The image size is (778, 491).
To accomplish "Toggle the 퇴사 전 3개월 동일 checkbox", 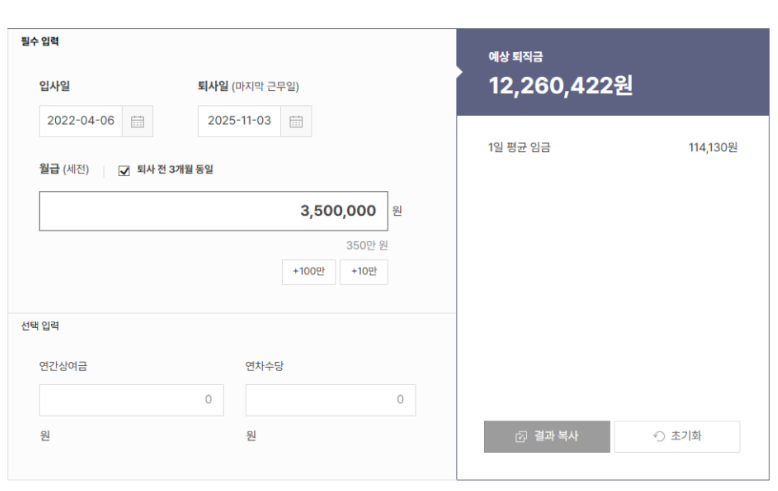I will click(124, 170).
